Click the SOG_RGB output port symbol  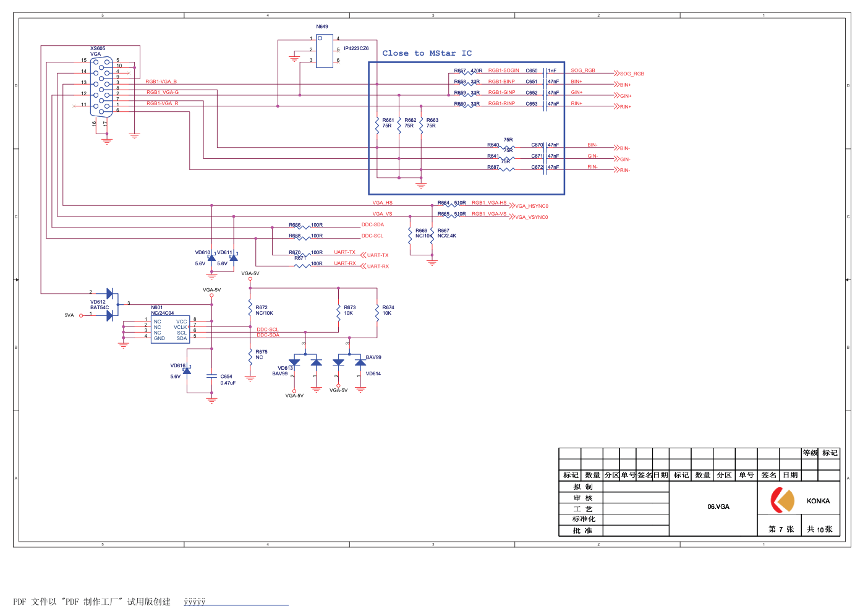616,74
